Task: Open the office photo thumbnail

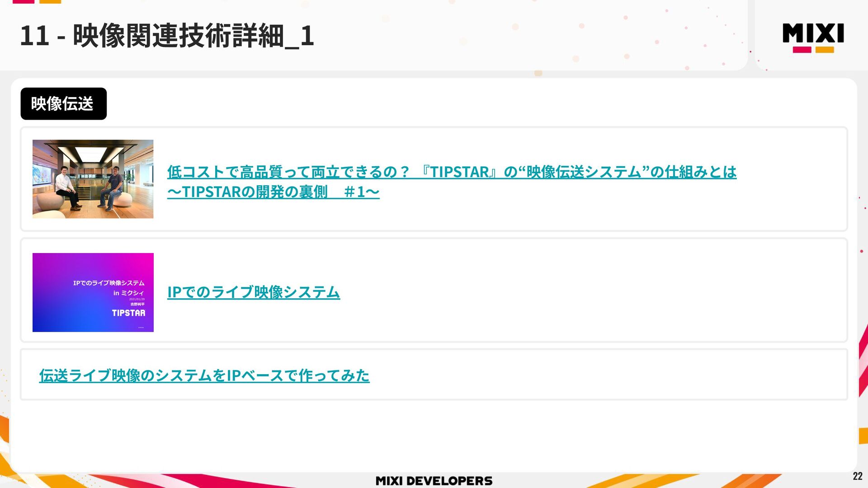Action: [93, 179]
